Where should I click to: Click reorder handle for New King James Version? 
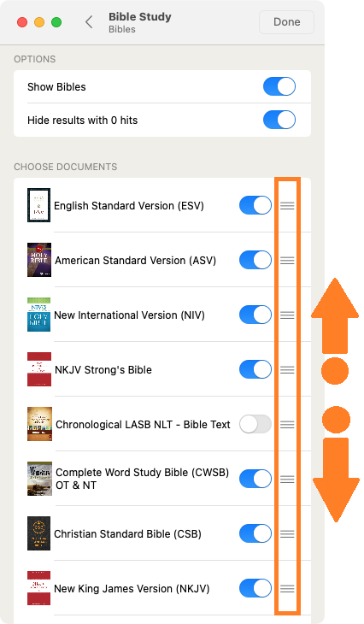(287, 589)
